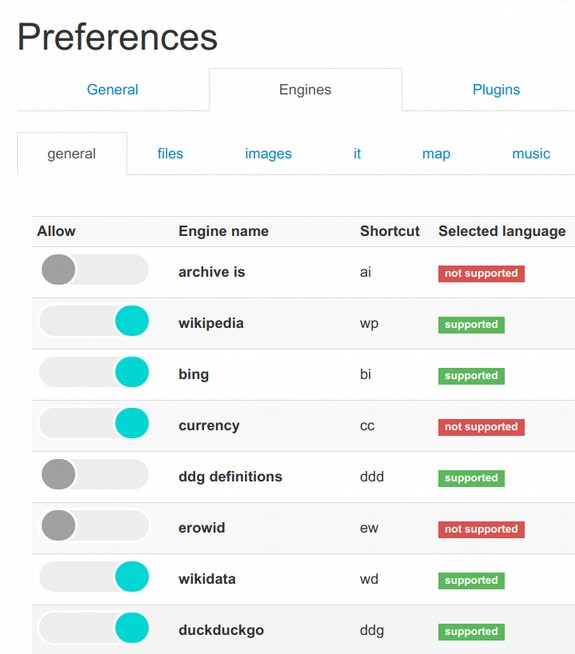Click the Selected language column header
This screenshot has width=575, height=654.
(502, 231)
